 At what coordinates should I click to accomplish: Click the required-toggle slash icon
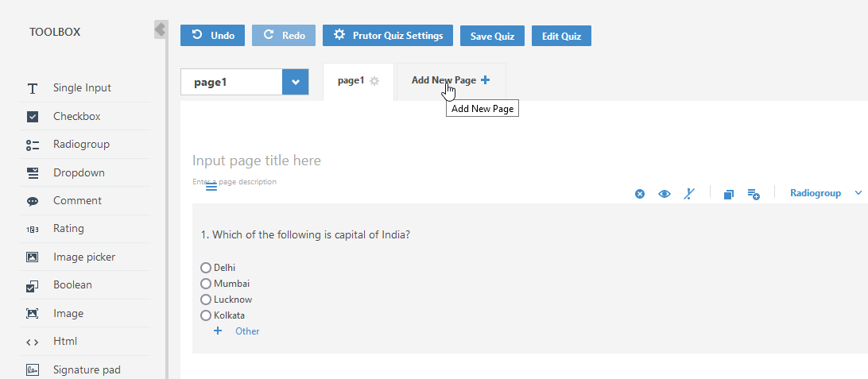689,194
